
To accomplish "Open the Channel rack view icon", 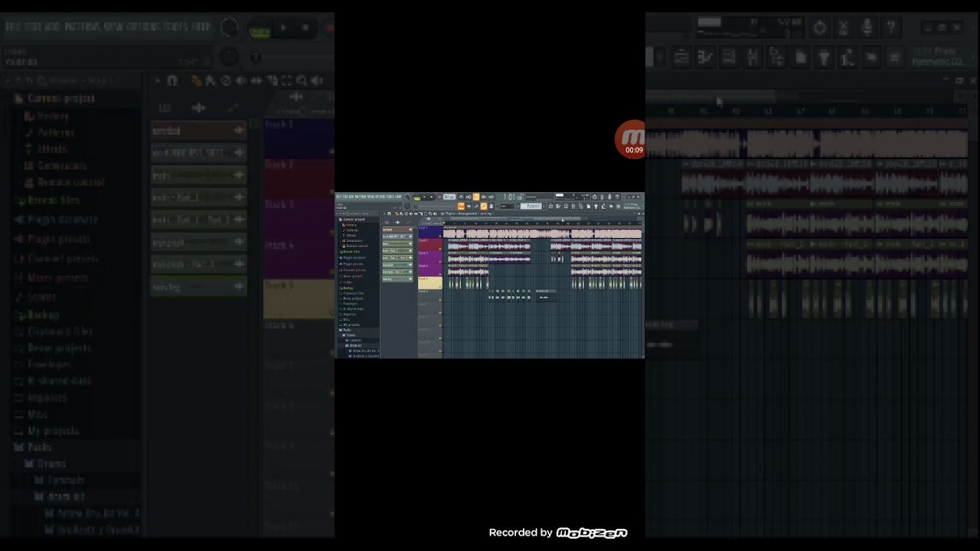I will [x=566, y=206].
